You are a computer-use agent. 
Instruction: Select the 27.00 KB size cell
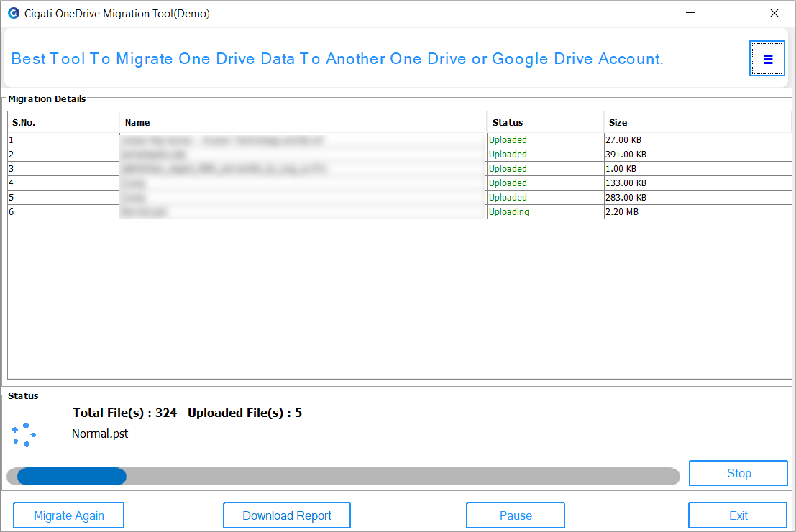coord(697,140)
